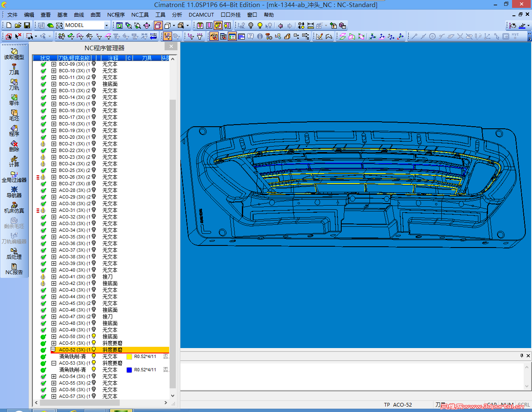
Task: Click the blue information icon in the toolbar
Action: 260,37
